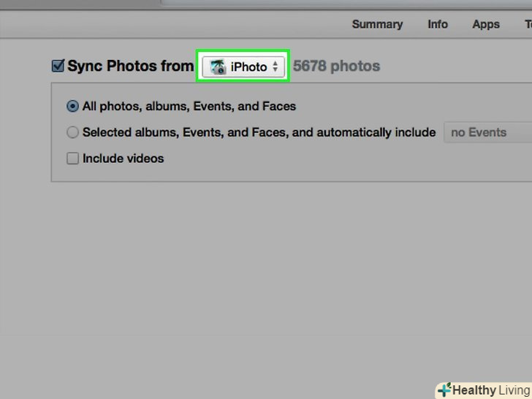Click the All photos, albums, Events, and Faces label
532x399 pixels.
(x=189, y=106)
